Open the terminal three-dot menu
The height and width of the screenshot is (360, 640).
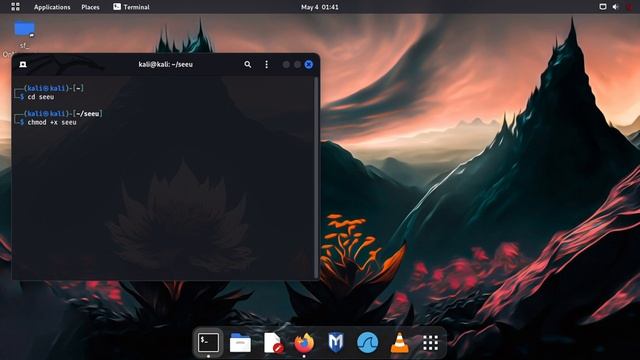[x=267, y=64]
